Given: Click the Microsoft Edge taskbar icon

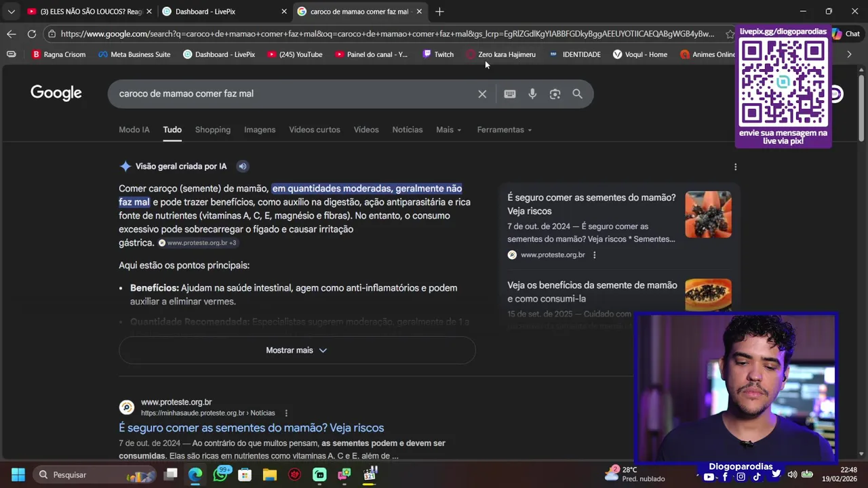Looking at the screenshot, I should [x=195, y=474].
